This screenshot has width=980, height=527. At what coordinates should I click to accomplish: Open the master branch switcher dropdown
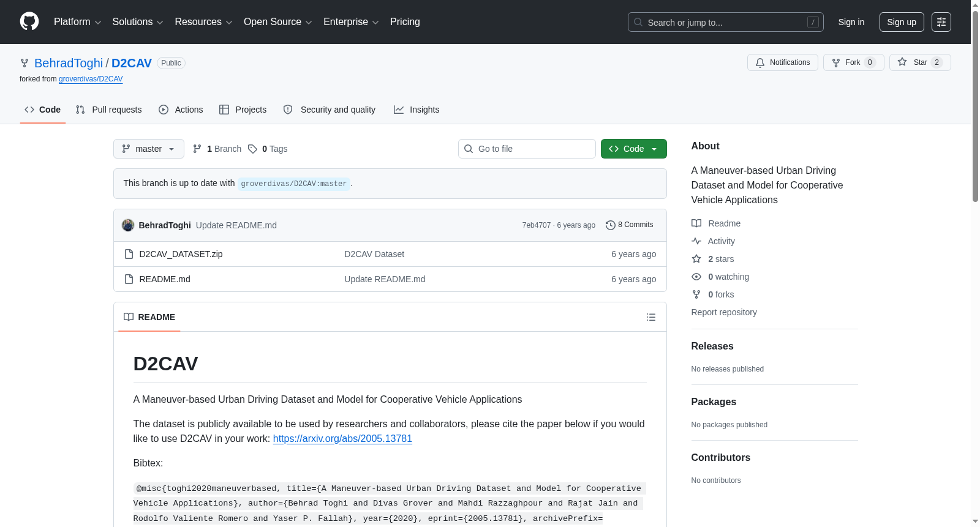pyautogui.click(x=149, y=149)
